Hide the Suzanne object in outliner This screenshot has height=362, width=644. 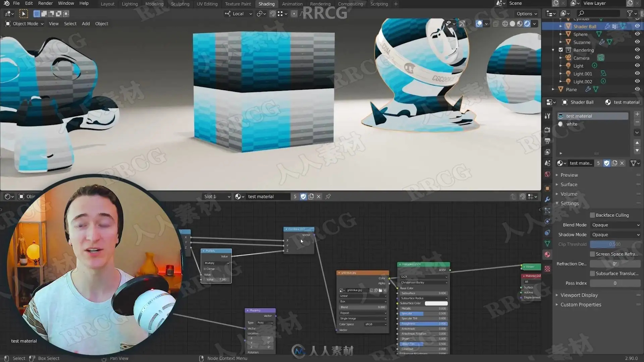tap(637, 42)
